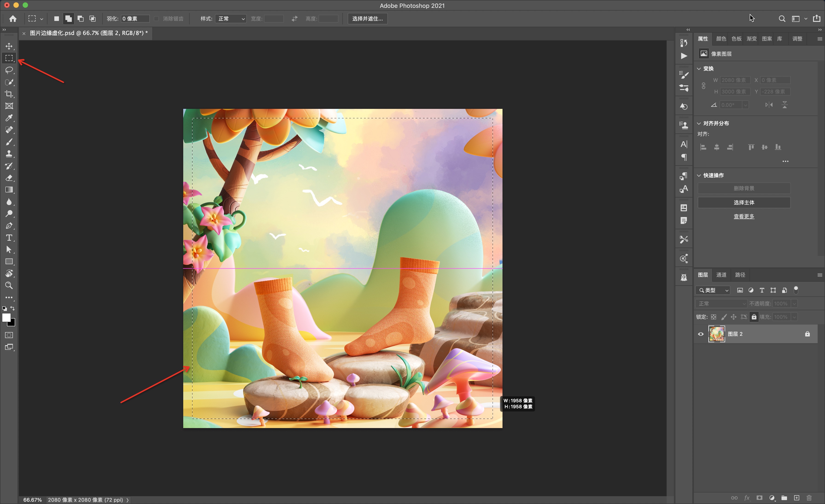Collapse the 变换 section
This screenshot has width=825, height=504.
point(699,69)
